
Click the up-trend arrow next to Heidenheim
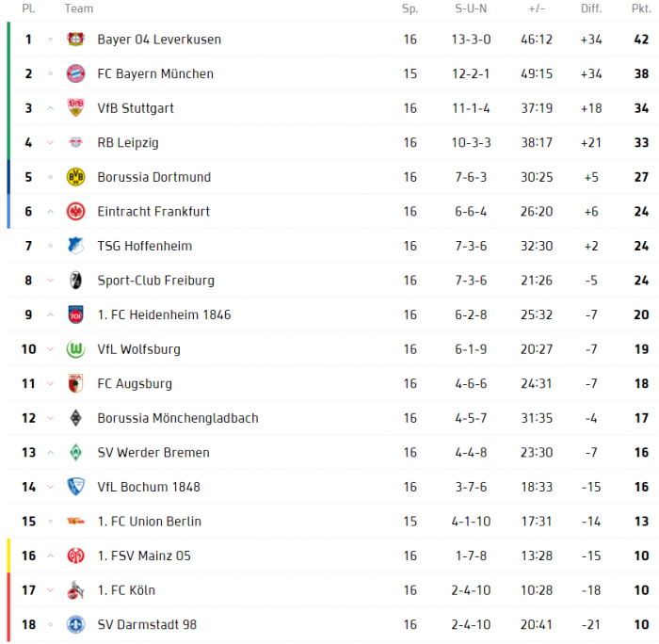click(51, 314)
